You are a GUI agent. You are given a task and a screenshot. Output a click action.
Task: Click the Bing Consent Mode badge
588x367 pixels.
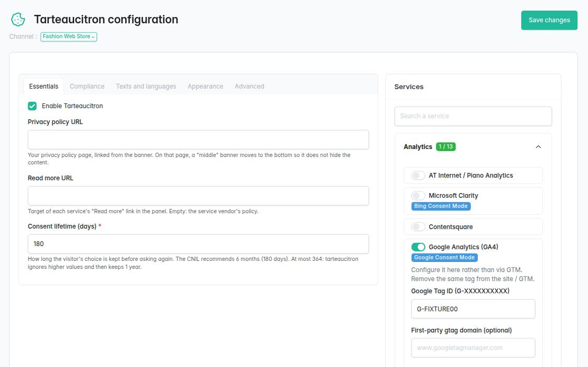(441, 206)
